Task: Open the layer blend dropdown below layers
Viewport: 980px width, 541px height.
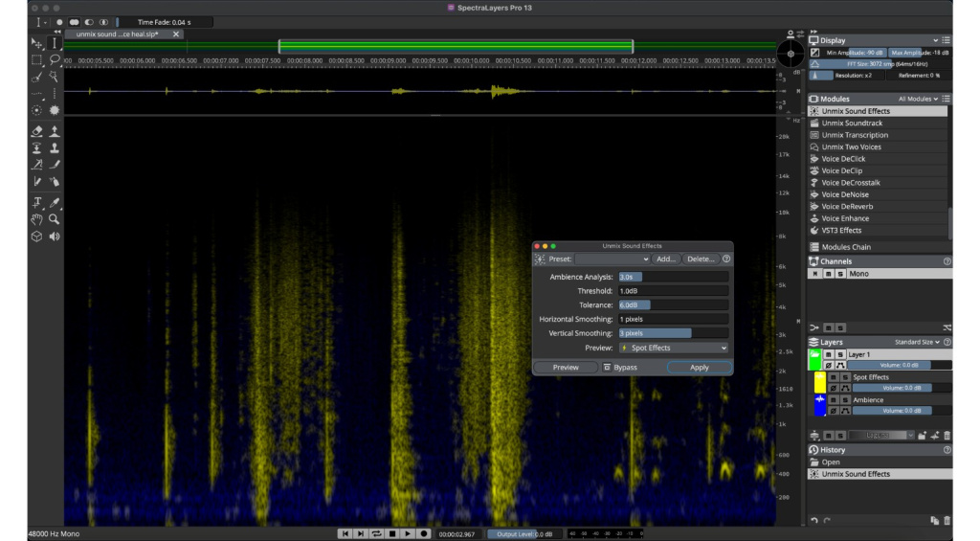Action: pos(881,436)
